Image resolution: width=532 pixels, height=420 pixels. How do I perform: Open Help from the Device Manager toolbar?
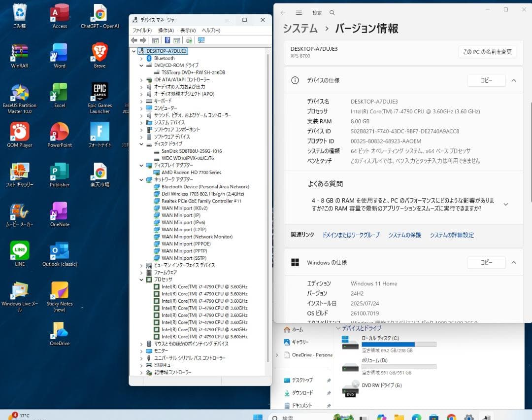tap(167, 40)
